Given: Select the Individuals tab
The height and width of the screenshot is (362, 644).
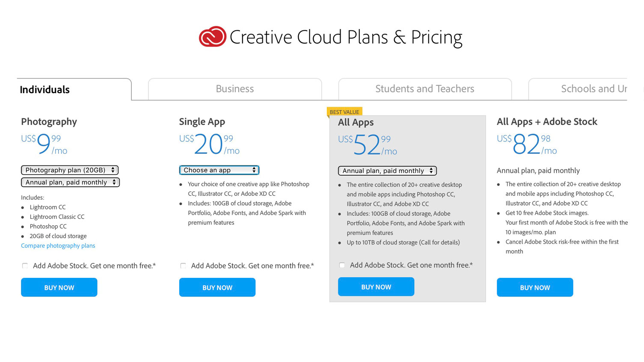Looking at the screenshot, I should 45,90.
